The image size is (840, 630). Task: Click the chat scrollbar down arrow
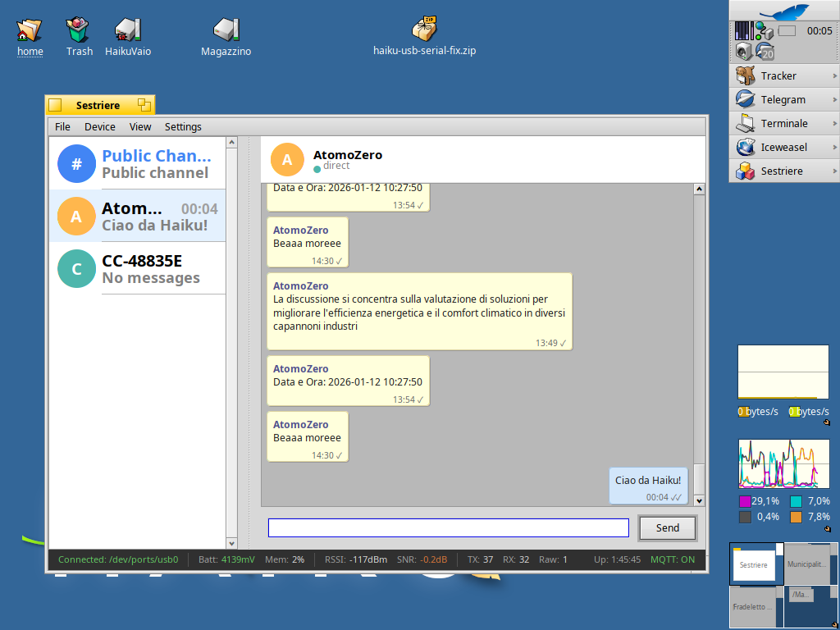click(699, 500)
